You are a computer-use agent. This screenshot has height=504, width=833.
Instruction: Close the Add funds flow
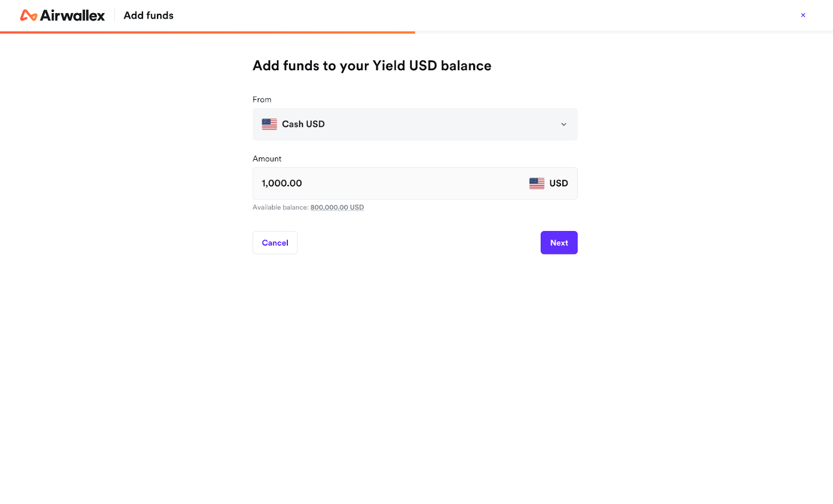coord(803,15)
